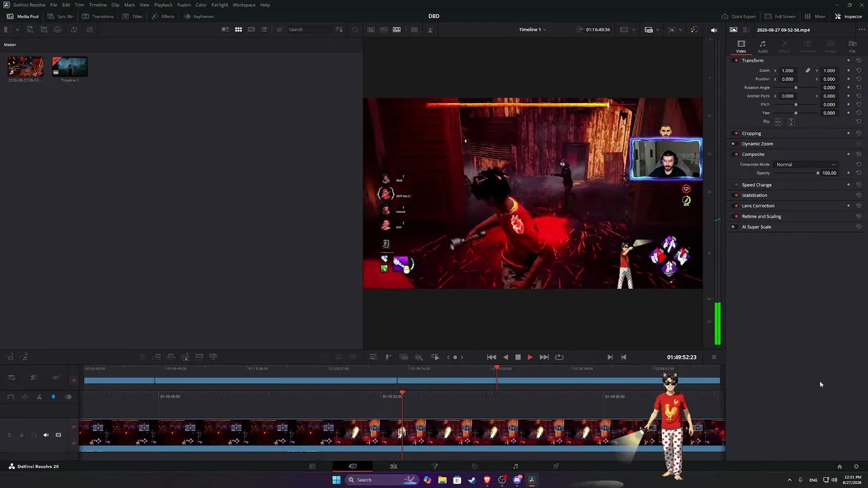Image resolution: width=868 pixels, height=488 pixels.
Task: Open the Composite Mode dropdown
Action: pos(806,165)
